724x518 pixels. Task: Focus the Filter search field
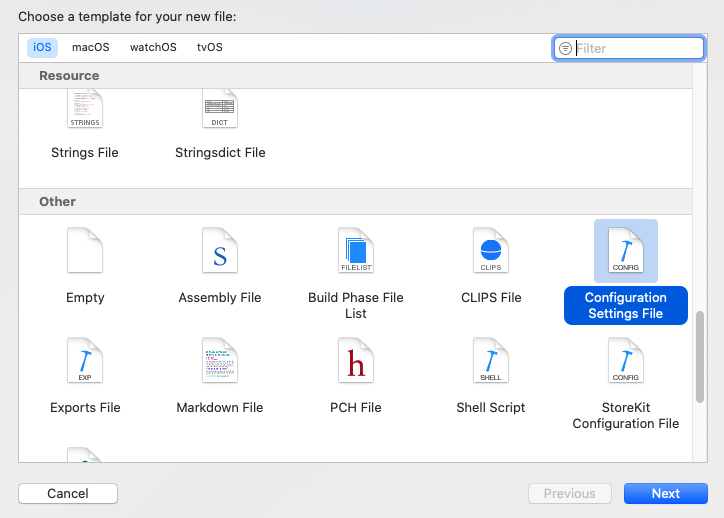pyautogui.click(x=637, y=48)
